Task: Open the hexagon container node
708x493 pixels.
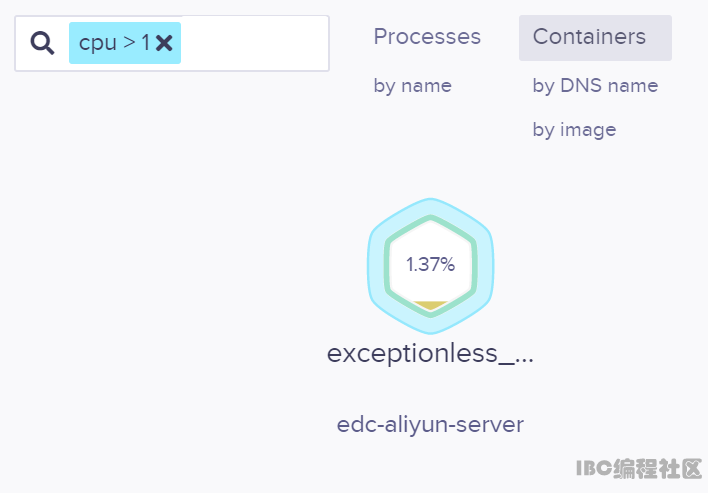Action: pos(430,266)
